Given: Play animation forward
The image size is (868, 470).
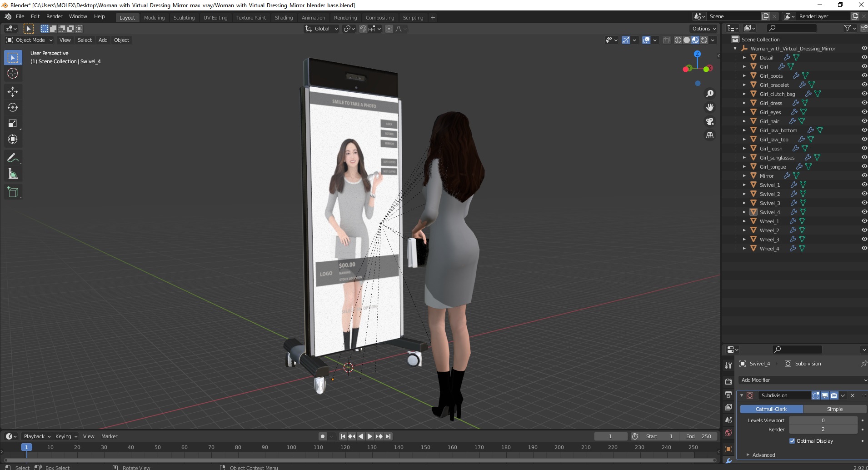Looking at the screenshot, I should 370,436.
